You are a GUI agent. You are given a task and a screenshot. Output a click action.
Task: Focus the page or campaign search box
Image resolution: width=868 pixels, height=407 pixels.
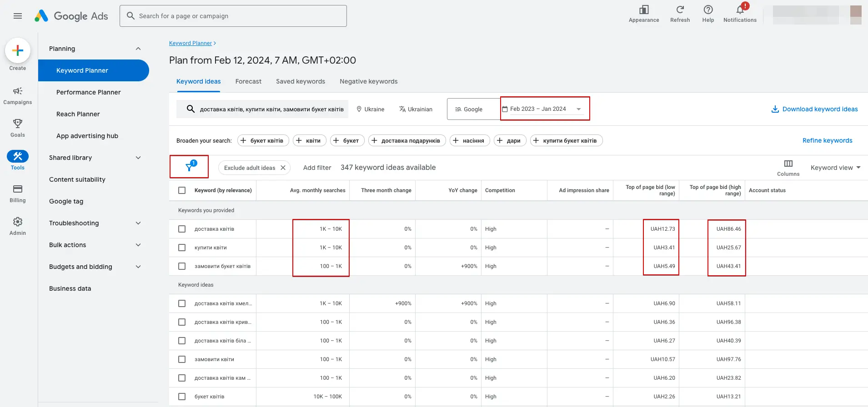[233, 16]
